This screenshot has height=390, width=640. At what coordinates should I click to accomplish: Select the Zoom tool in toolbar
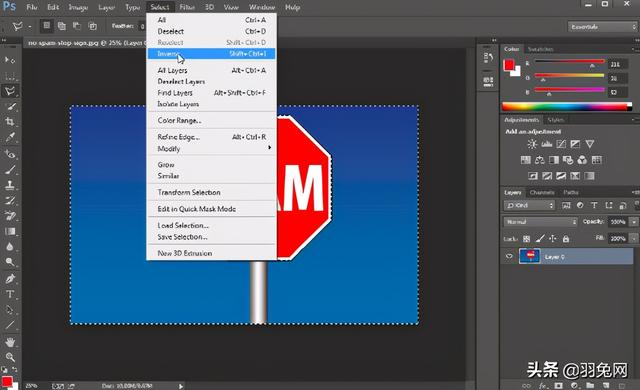10,357
